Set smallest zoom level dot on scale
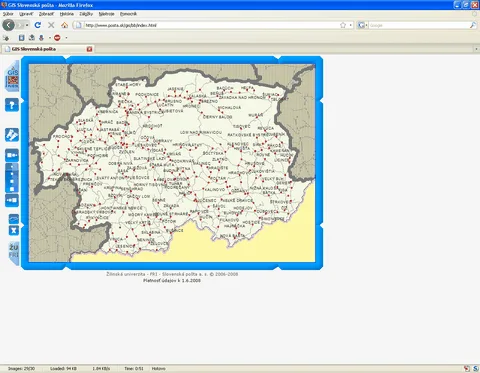 tap(12, 166)
